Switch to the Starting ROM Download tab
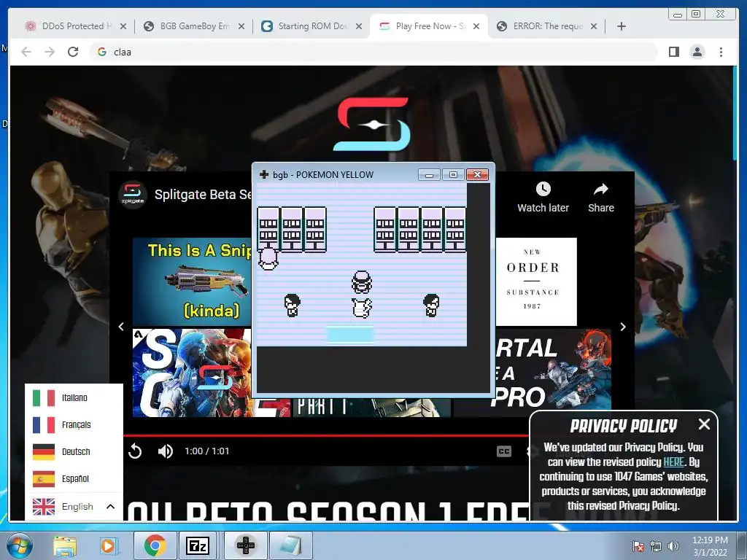 [311, 26]
